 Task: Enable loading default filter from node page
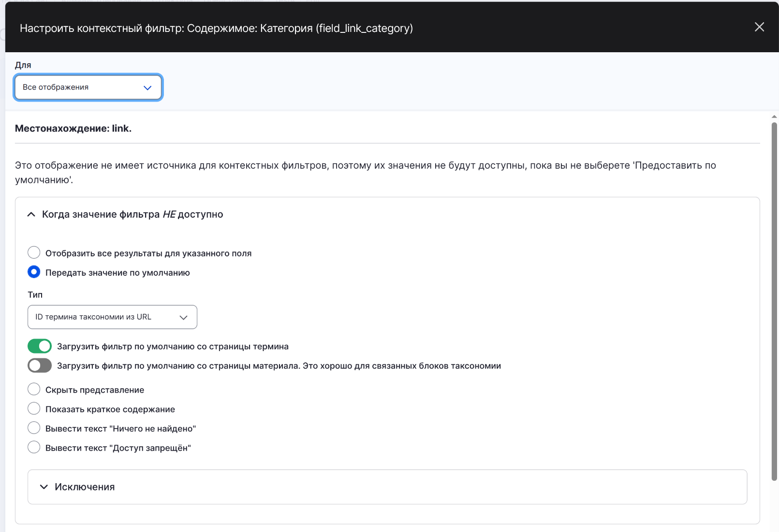pyautogui.click(x=40, y=366)
